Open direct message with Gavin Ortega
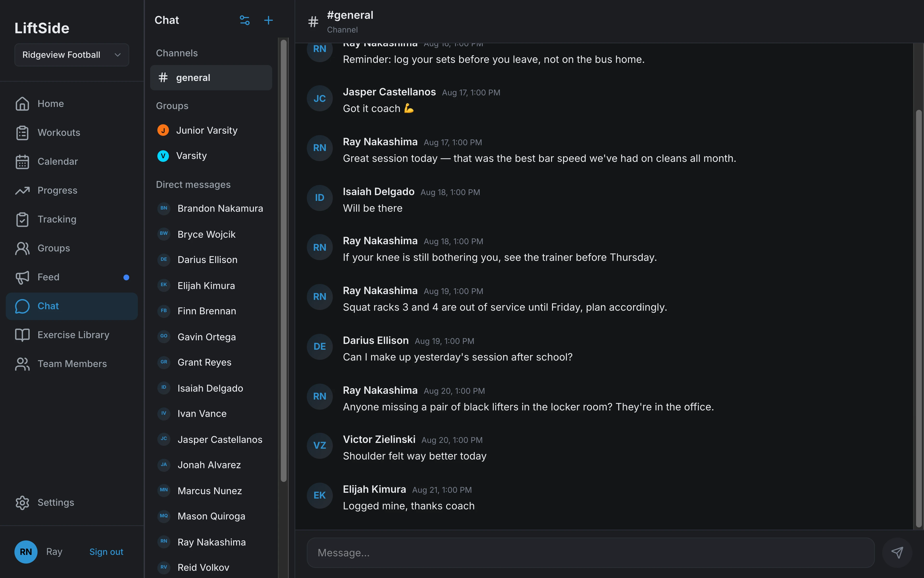This screenshot has height=578, width=924. click(211, 337)
